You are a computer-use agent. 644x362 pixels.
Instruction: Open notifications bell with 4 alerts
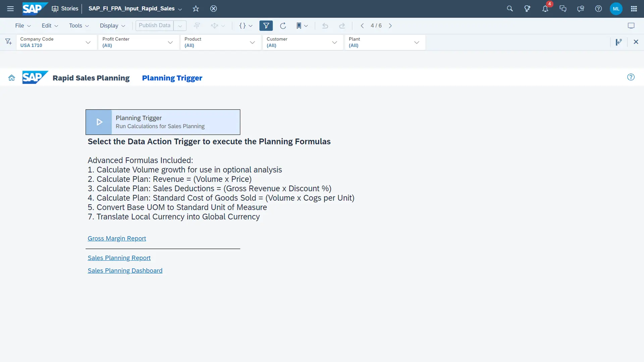(x=545, y=9)
